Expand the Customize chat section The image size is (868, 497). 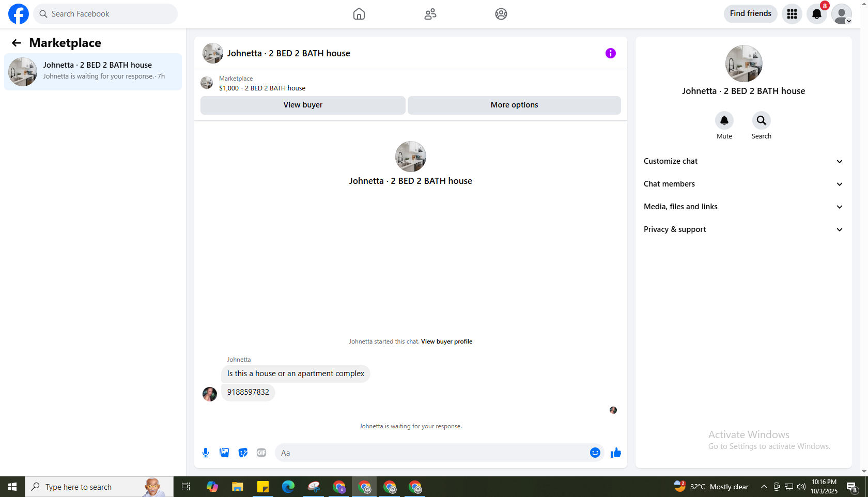click(743, 161)
